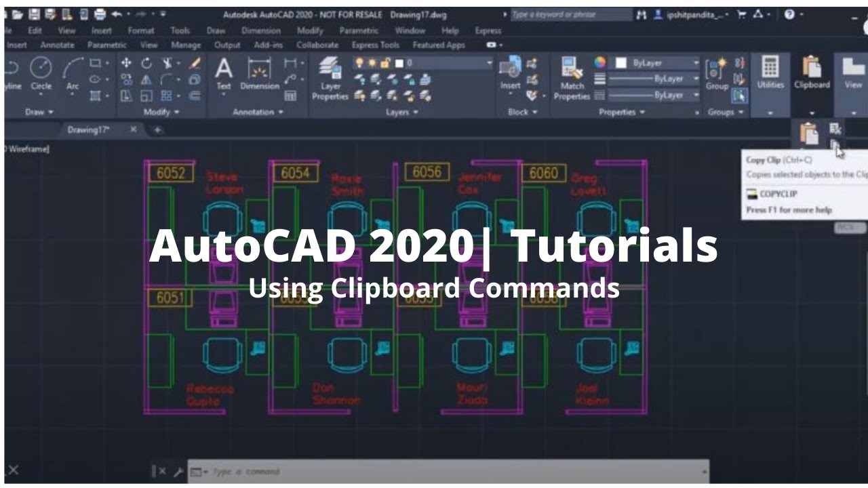868x488 pixels.
Task: Click the Move tool in Modify panel
Action: (x=127, y=63)
